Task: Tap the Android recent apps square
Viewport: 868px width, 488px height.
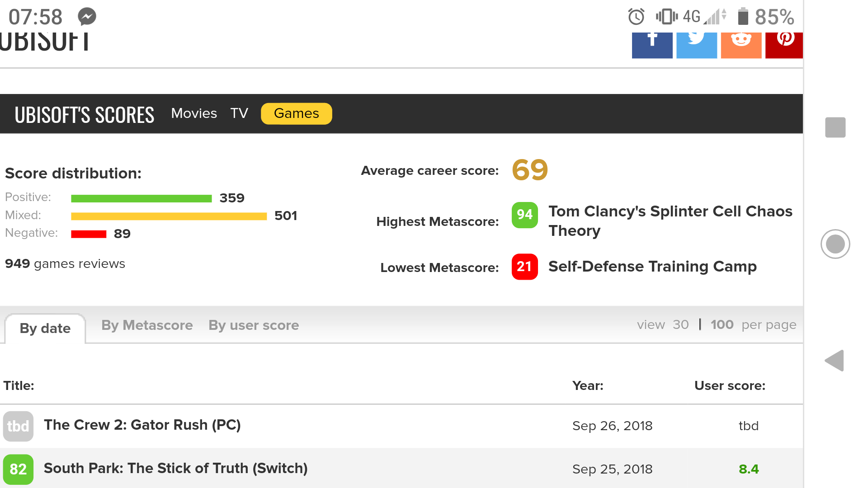Action: pyautogui.click(x=835, y=127)
